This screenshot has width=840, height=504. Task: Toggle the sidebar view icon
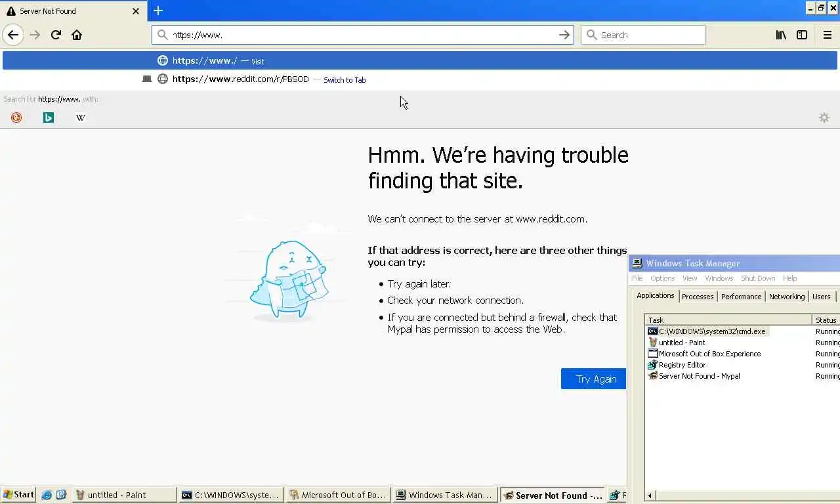coord(802,35)
